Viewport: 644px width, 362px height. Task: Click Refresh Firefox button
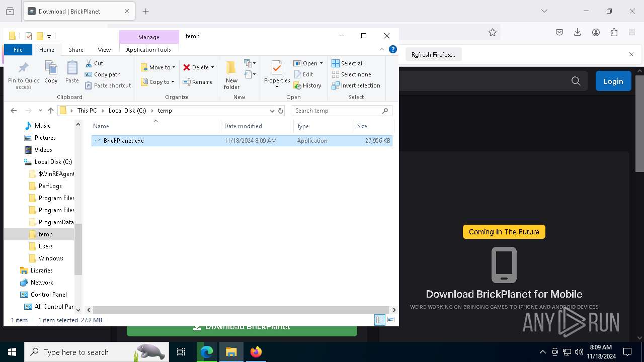433,54
